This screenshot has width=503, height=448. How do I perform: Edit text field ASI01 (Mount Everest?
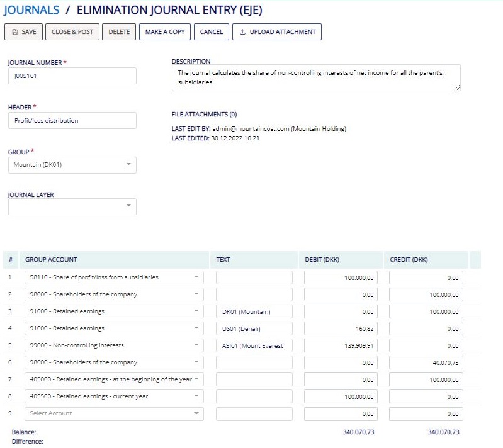pyautogui.click(x=254, y=345)
